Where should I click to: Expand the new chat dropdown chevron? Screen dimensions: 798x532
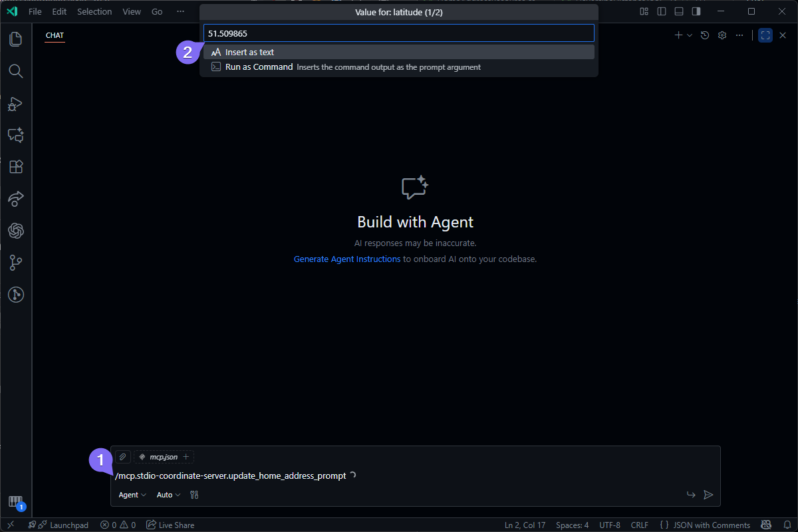point(690,35)
